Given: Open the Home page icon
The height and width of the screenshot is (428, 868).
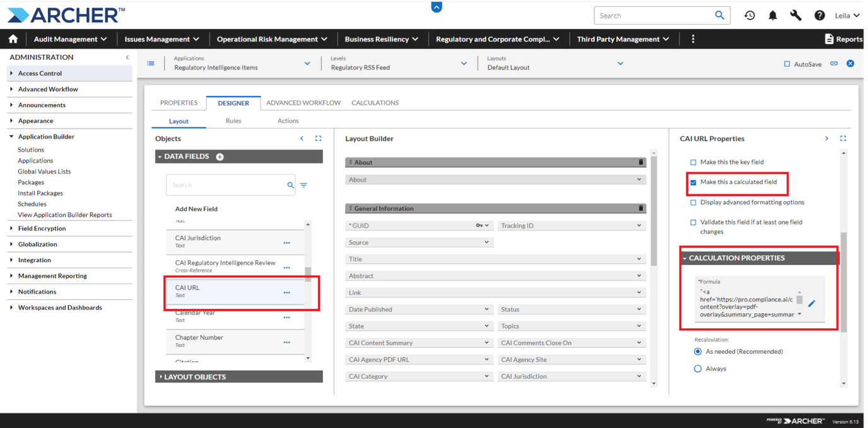Looking at the screenshot, I should [13, 39].
